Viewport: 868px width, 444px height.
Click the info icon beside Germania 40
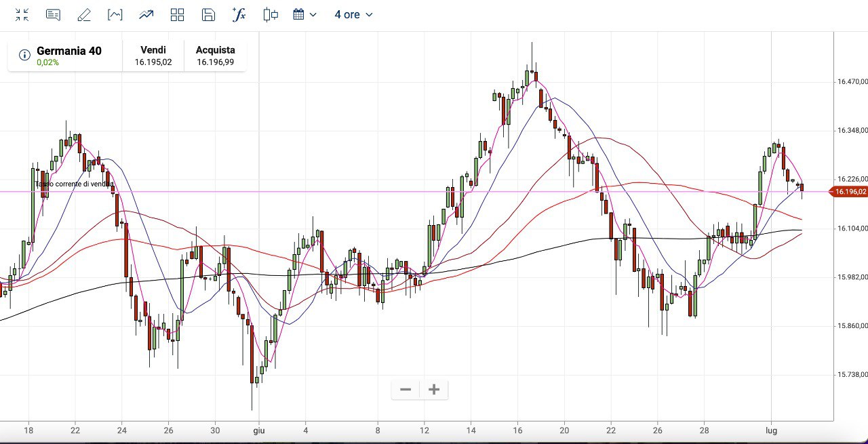click(x=24, y=55)
